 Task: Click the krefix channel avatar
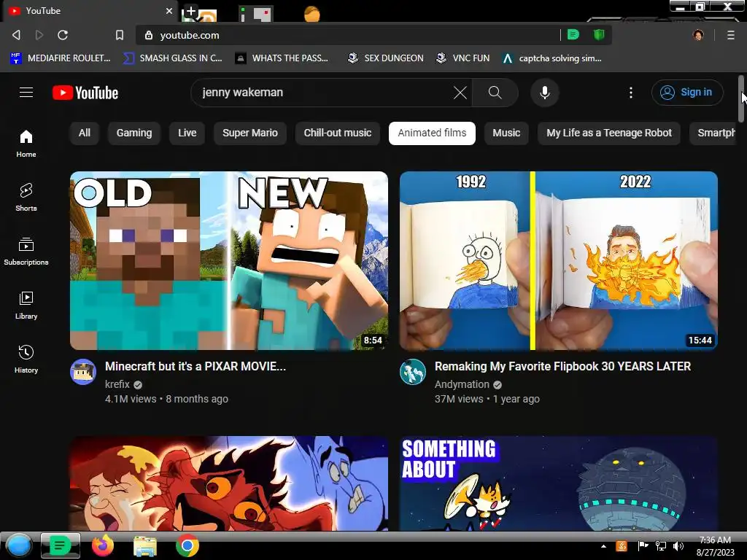point(83,371)
